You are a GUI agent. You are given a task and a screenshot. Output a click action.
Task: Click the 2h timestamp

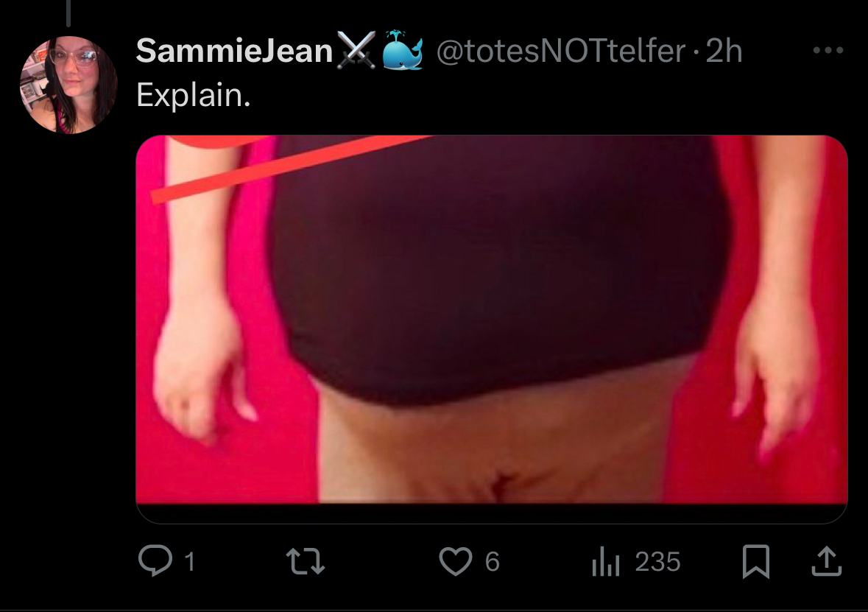pos(724,50)
